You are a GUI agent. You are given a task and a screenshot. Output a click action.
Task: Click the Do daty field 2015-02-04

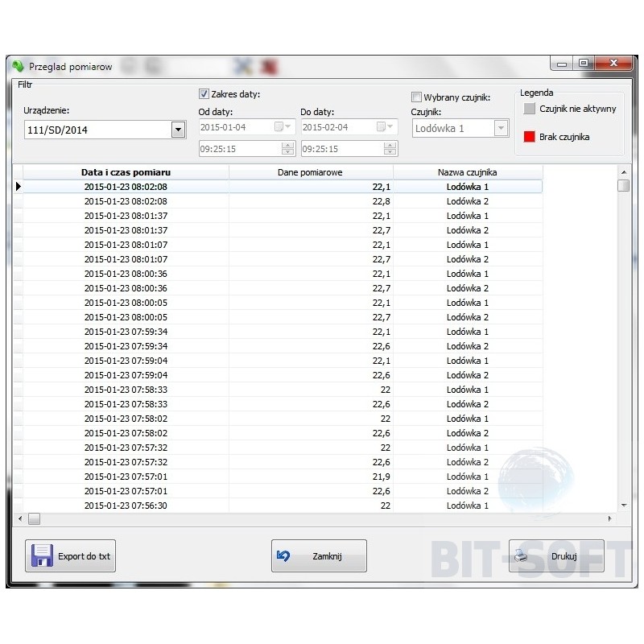click(349, 127)
